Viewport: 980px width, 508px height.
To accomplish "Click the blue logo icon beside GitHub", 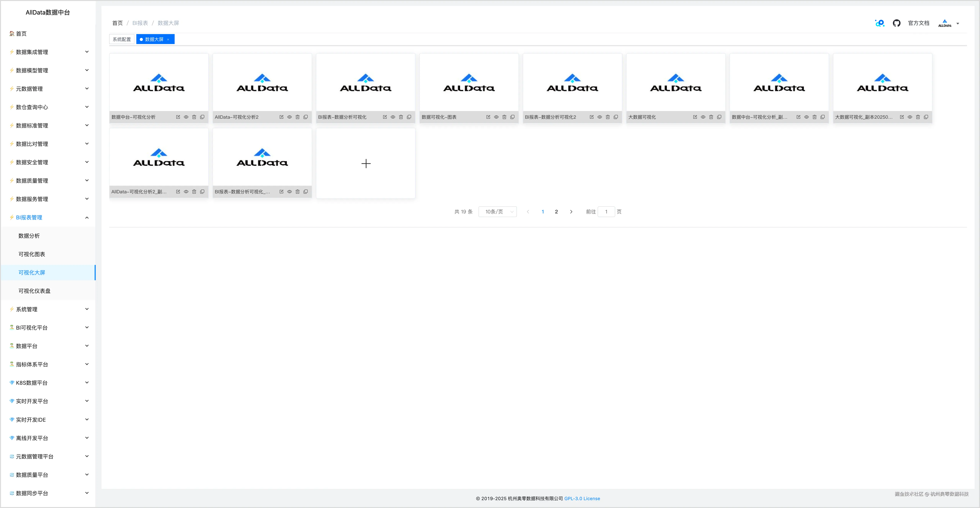I will 879,23.
